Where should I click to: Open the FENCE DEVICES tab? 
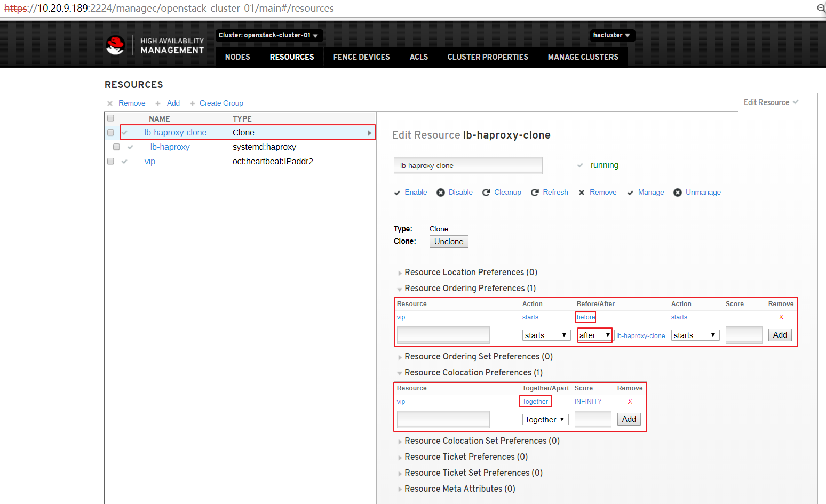pos(362,57)
